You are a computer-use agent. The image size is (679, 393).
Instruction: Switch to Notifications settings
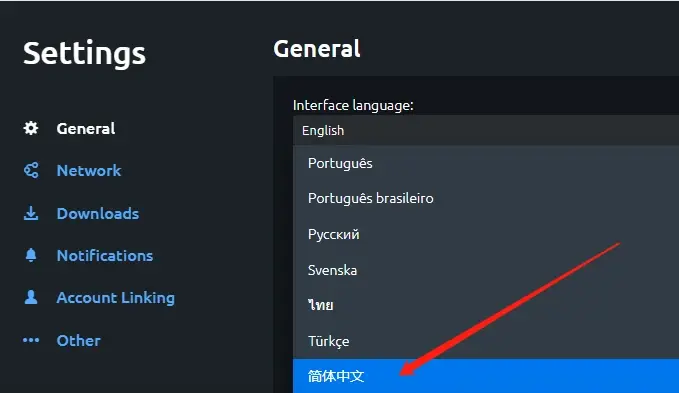click(x=105, y=255)
